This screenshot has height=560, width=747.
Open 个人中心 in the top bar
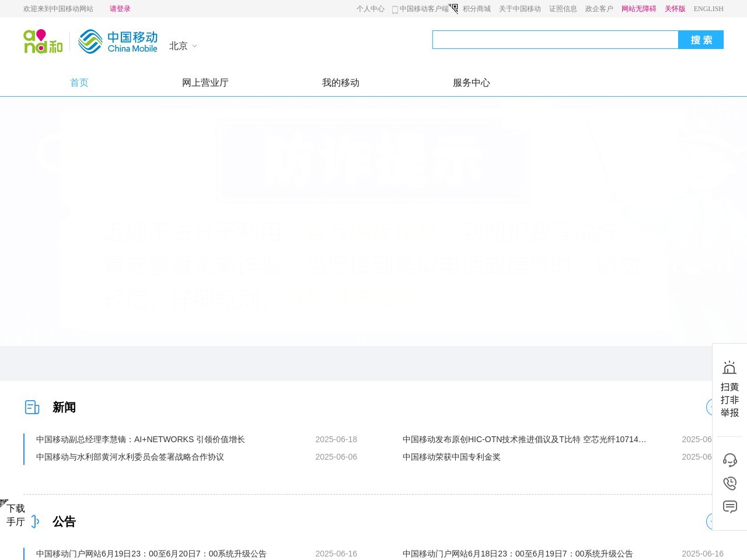(x=371, y=9)
